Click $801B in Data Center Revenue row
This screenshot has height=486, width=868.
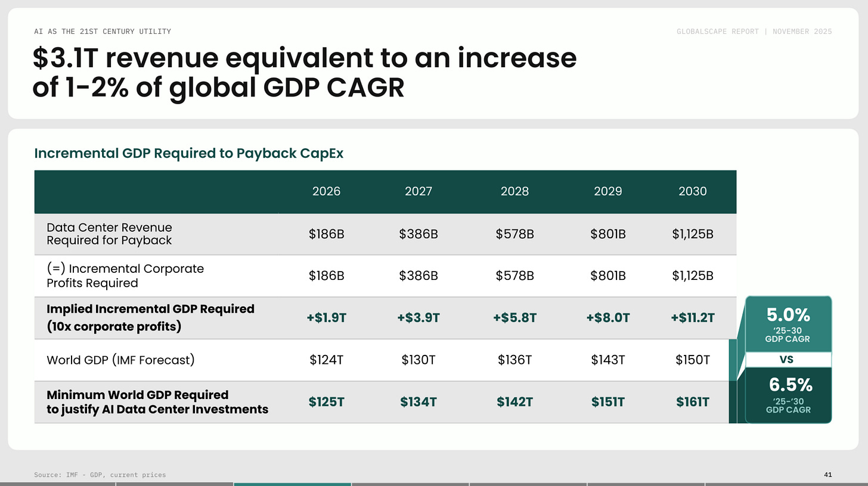pyautogui.click(x=608, y=234)
